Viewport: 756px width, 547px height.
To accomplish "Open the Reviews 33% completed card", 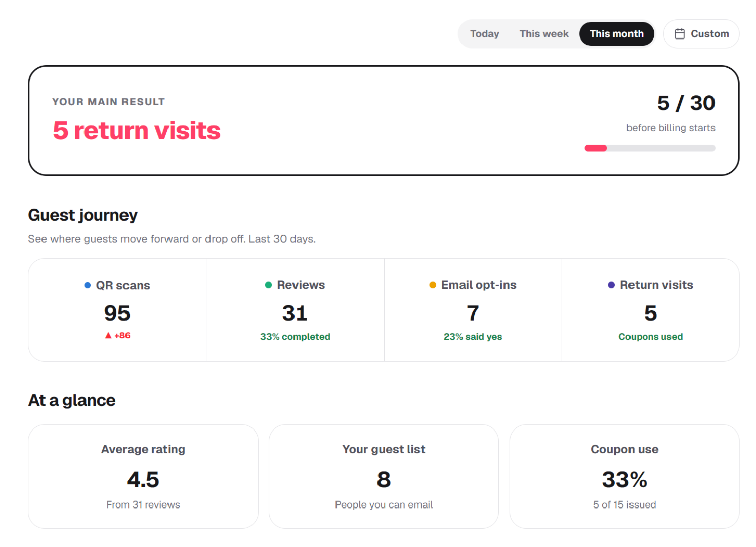I will click(295, 310).
